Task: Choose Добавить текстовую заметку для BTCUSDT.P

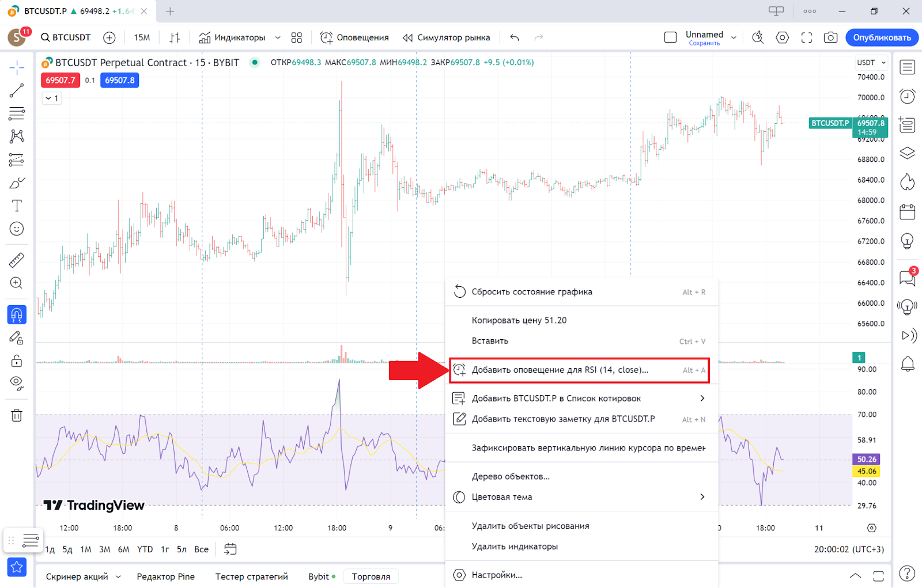Action: tap(581, 419)
